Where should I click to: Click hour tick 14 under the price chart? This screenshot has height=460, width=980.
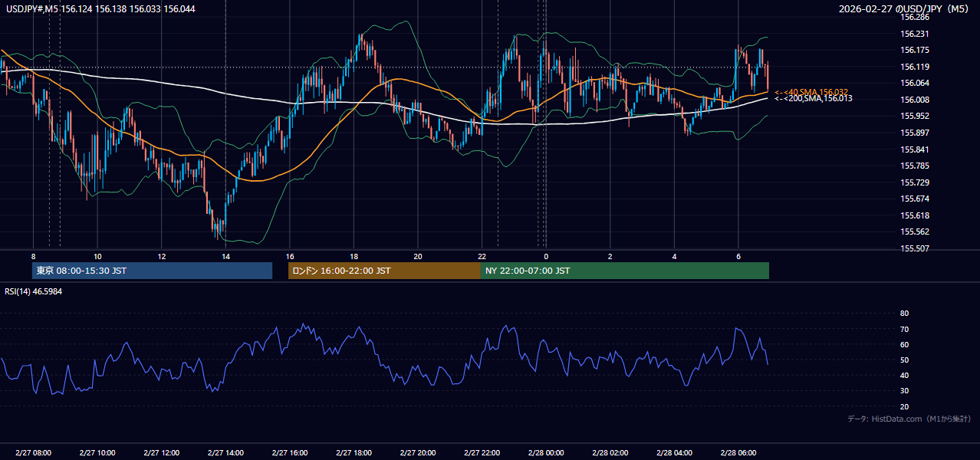pos(225,256)
